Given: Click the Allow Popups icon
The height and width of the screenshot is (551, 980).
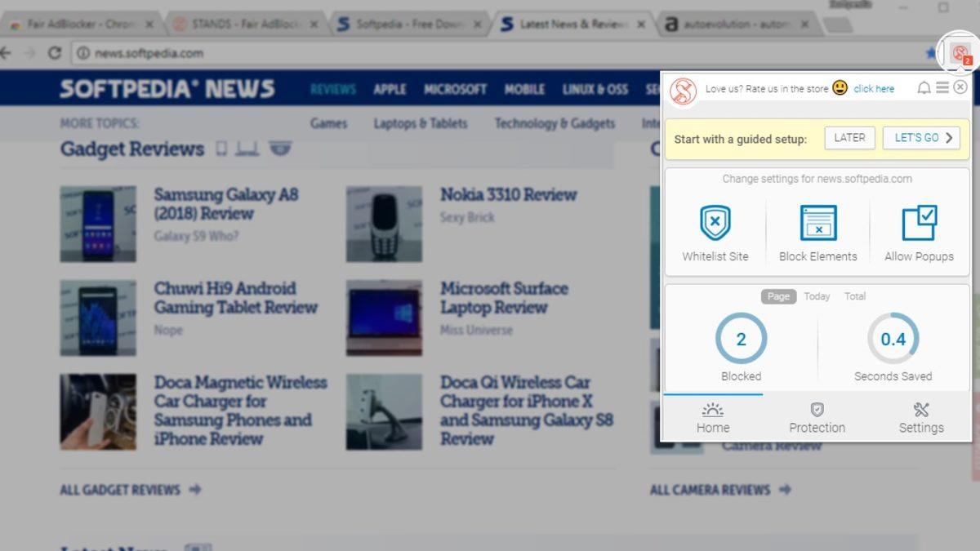Looking at the screenshot, I should point(920,222).
